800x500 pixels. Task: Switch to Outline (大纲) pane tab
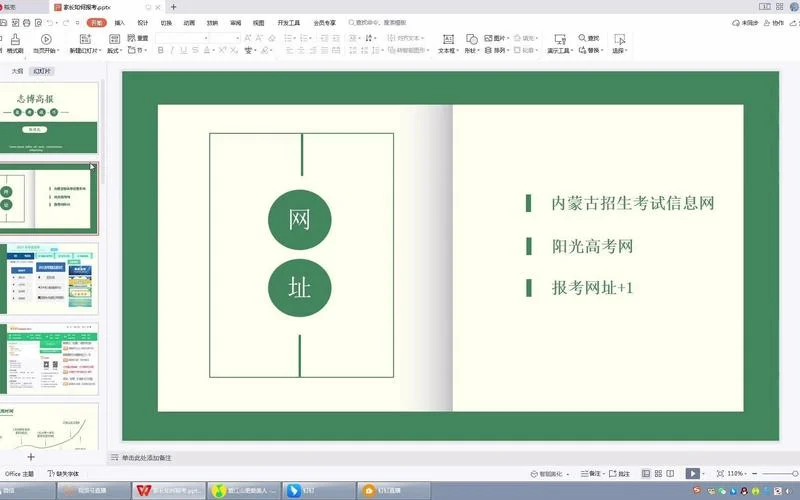[x=17, y=71]
